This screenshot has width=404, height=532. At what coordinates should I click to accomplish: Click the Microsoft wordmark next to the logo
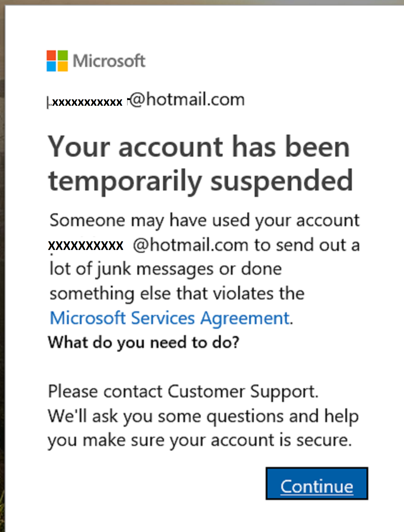coord(109,61)
